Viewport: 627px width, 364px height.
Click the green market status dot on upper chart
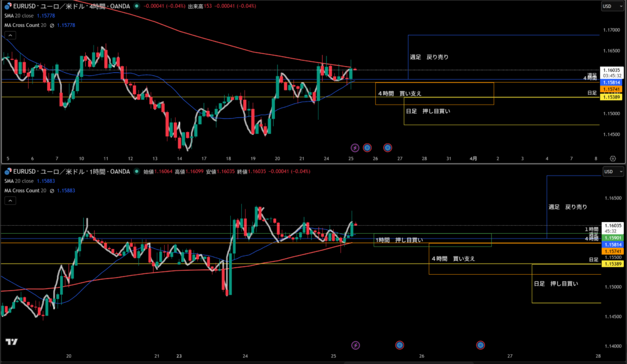[x=135, y=6]
